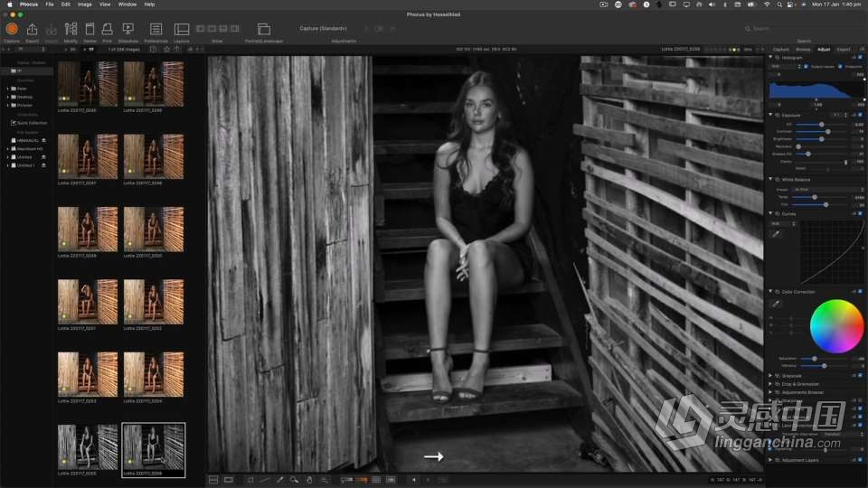Open the Print tool
Viewport: 868px width, 488px height.
(x=107, y=30)
